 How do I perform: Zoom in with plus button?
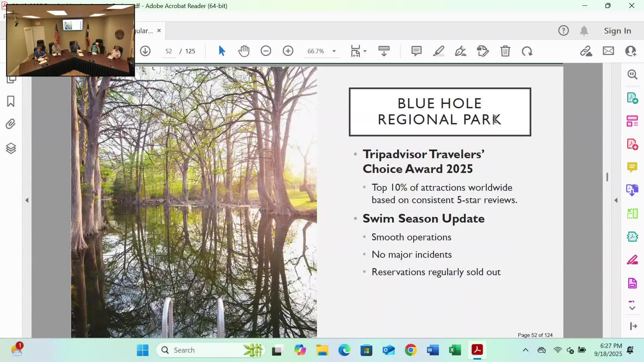288,51
